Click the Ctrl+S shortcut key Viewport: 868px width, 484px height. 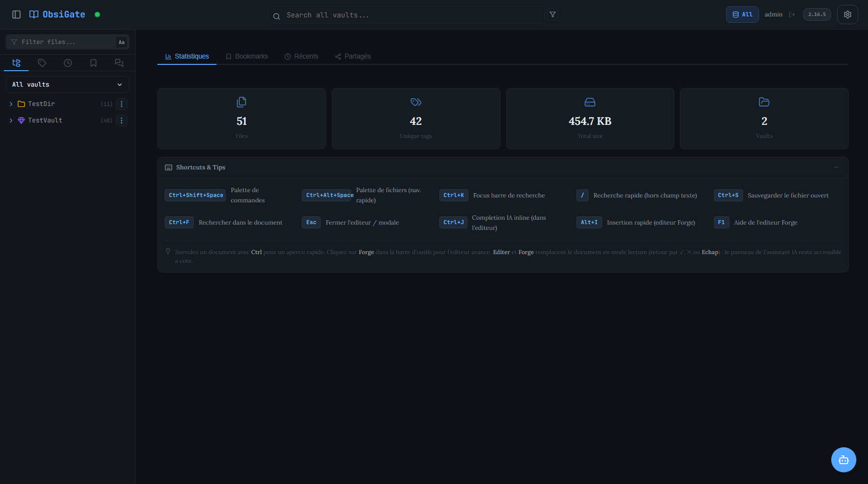728,195
